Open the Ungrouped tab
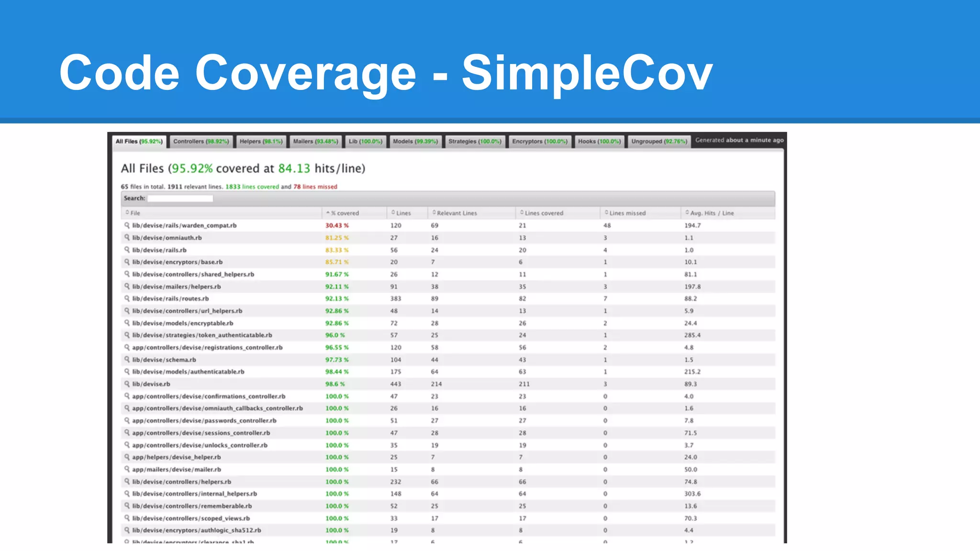This screenshot has width=980, height=551. coord(659,142)
